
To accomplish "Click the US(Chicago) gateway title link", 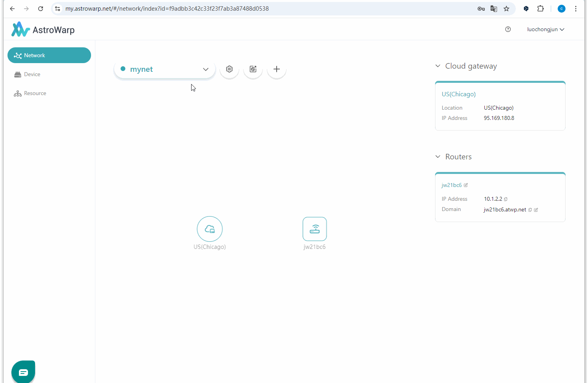I will (458, 94).
